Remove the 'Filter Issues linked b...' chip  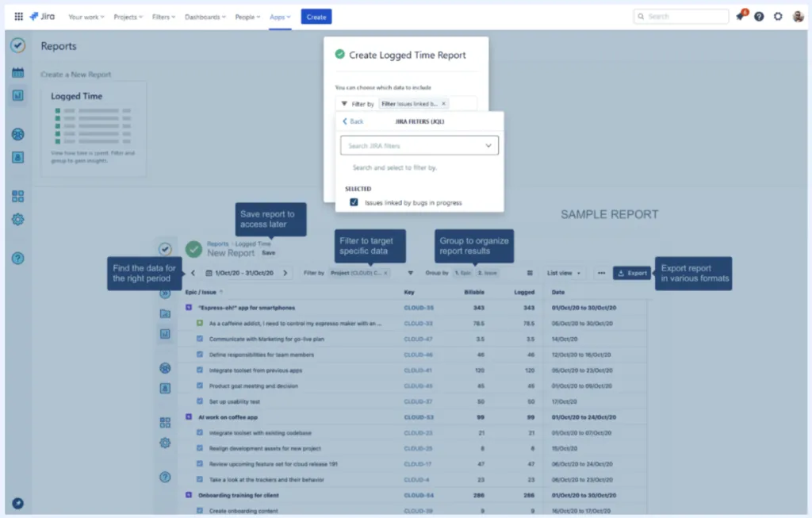tap(443, 104)
